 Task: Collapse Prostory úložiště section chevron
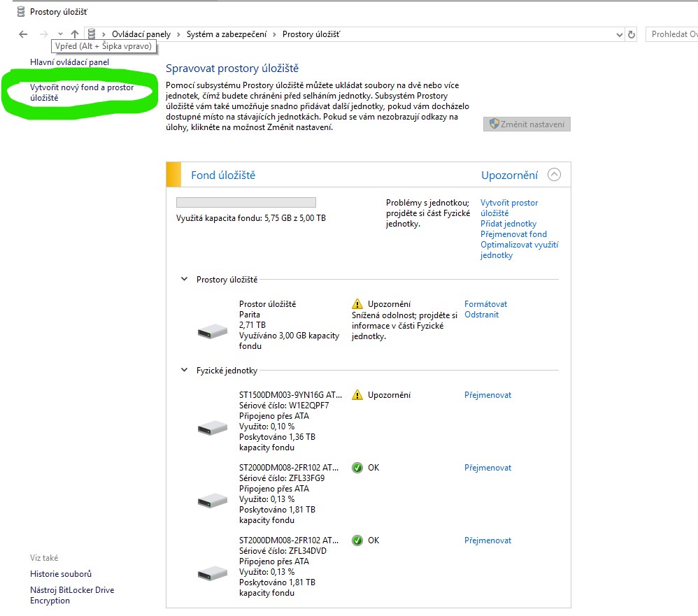point(185,279)
